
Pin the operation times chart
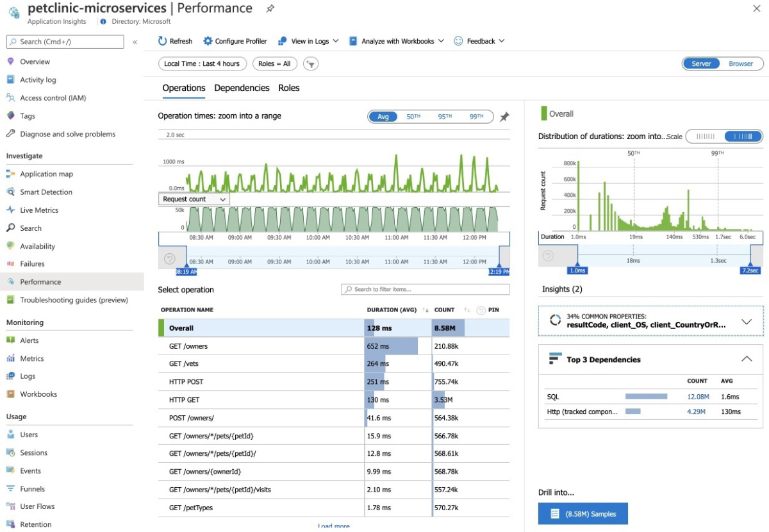click(x=504, y=117)
